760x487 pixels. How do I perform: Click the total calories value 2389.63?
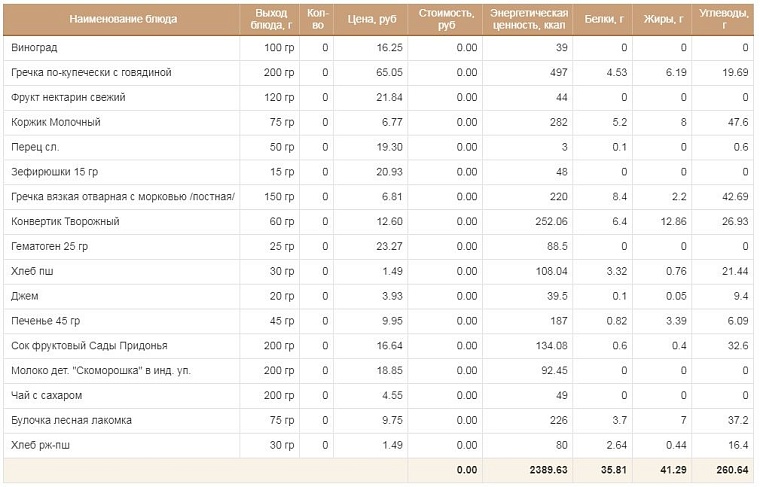click(548, 470)
